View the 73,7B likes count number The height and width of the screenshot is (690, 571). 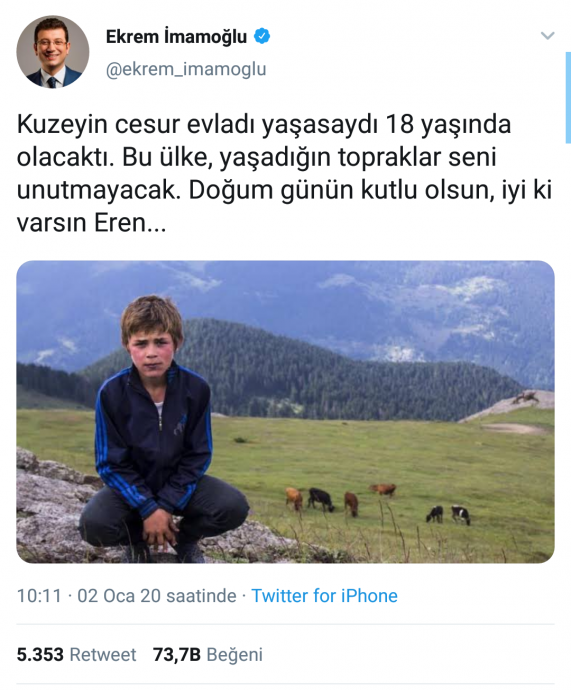[177, 654]
